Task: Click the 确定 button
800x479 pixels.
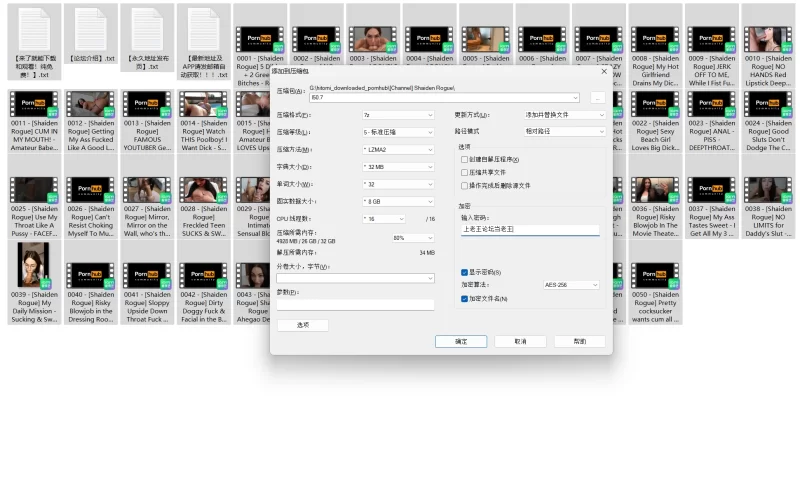Action: [461, 341]
